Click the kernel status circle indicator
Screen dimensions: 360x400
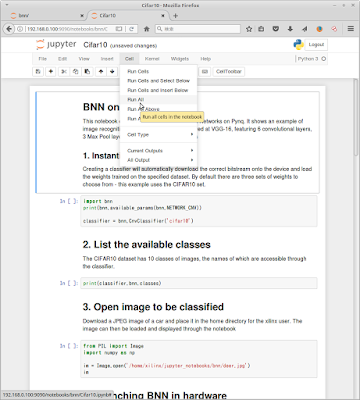[323, 59]
